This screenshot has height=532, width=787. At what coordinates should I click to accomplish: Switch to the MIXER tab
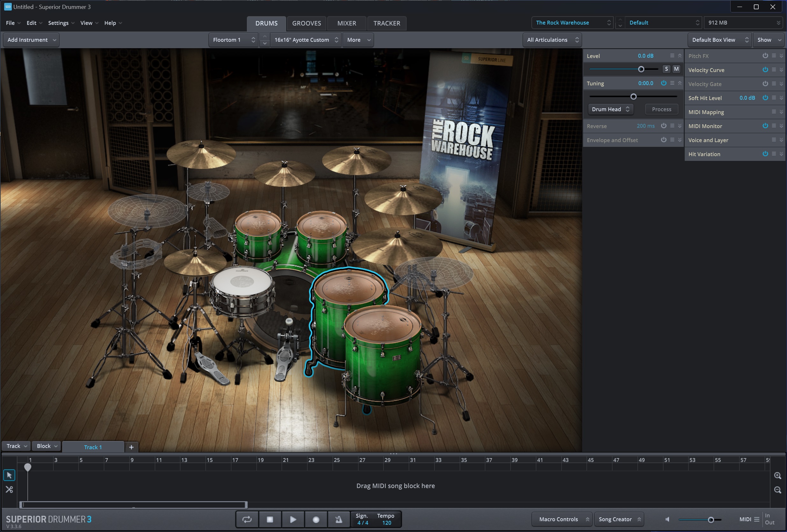click(x=346, y=23)
